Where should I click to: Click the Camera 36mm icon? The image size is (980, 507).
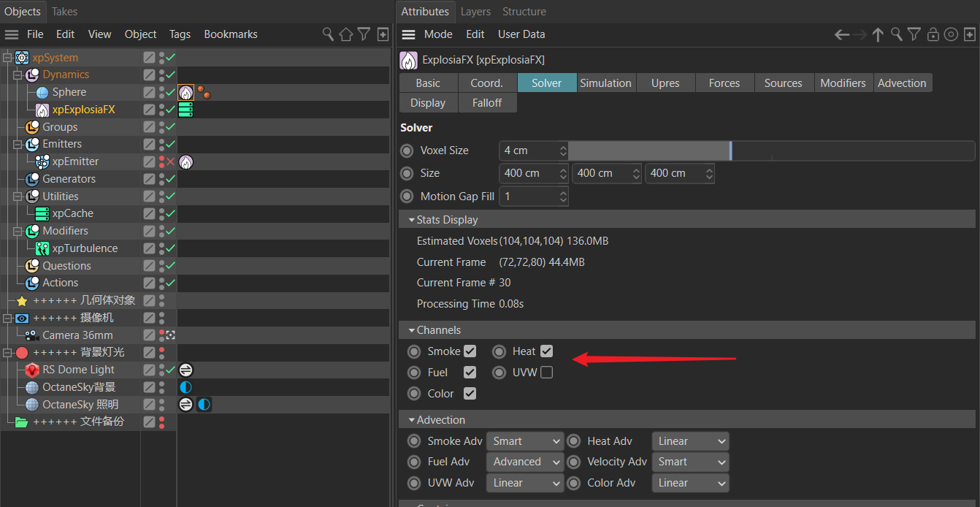[x=31, y=335]
